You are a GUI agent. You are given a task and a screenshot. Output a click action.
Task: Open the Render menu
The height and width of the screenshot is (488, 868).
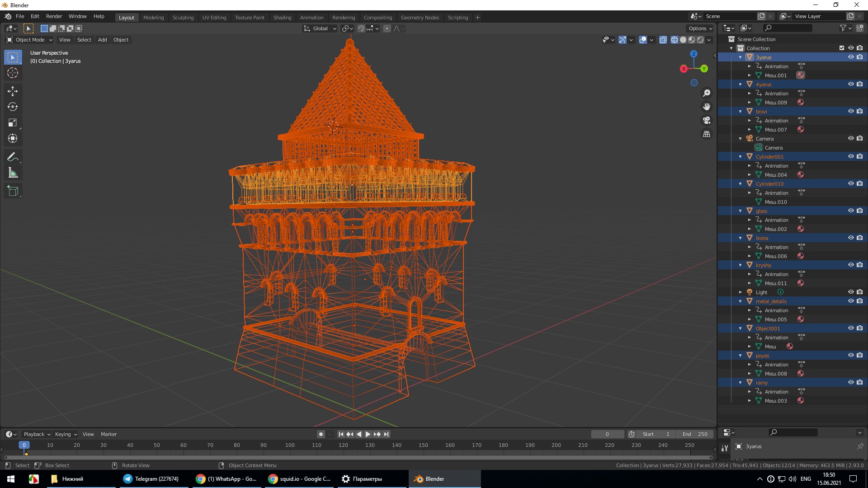click(x=54, y=16)
